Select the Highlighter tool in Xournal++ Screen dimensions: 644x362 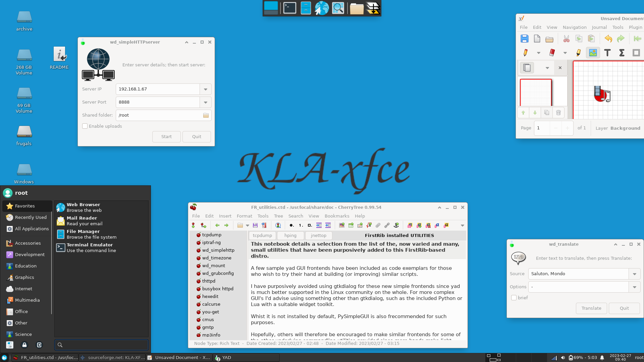(x=579, y=53)
